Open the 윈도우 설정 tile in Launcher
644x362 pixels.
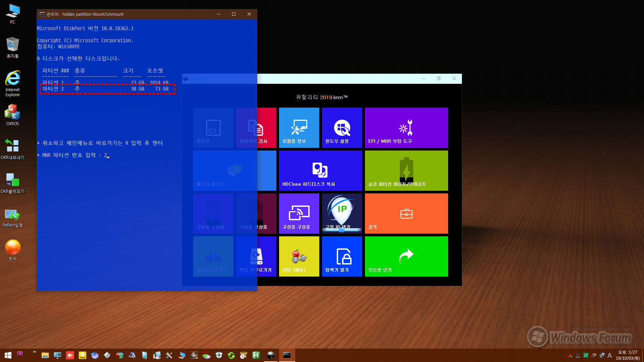click(342, 128)
